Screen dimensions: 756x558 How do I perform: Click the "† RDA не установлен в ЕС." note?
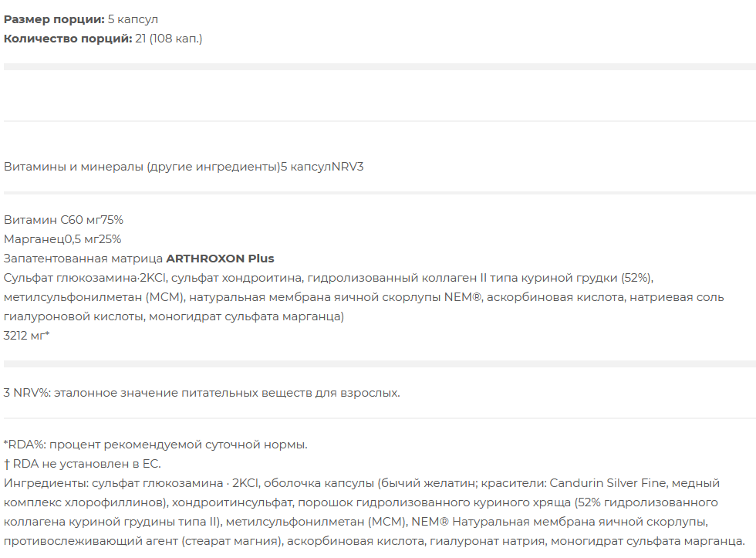coord(82,464)
